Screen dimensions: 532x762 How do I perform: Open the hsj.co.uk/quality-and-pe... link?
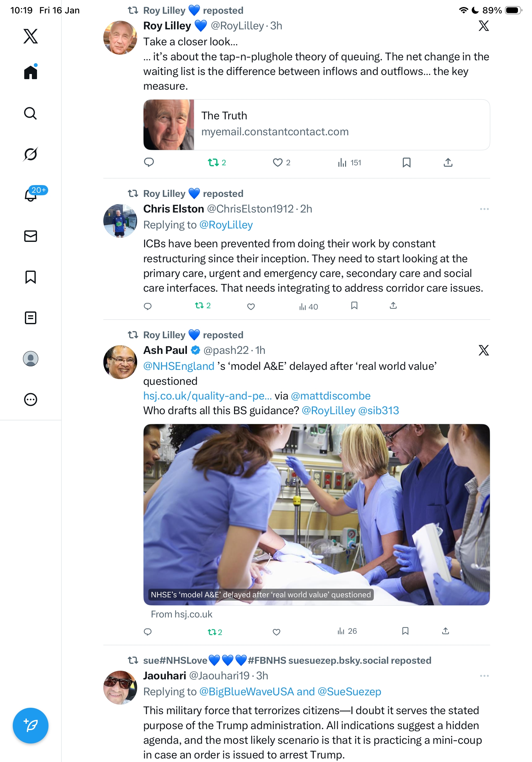coord(207,396)
